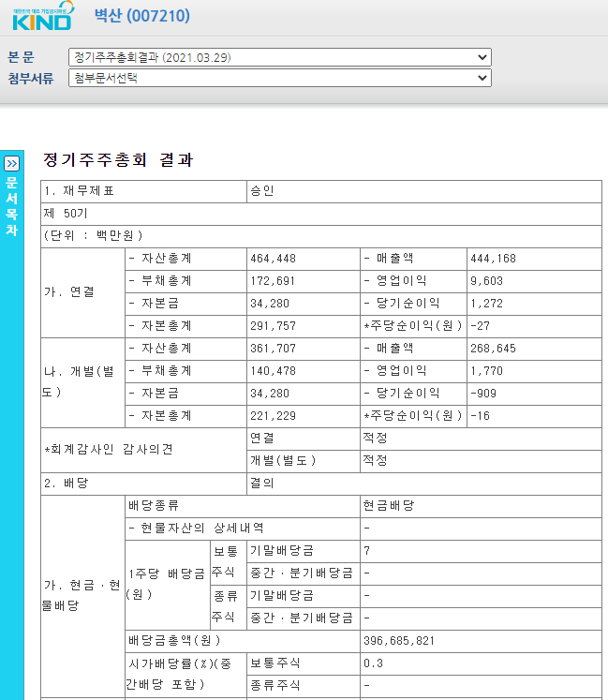Image resolution: width=608 pixels, height=700 pixels.
Task: Click separate EPS value -16
Action: 481,416
